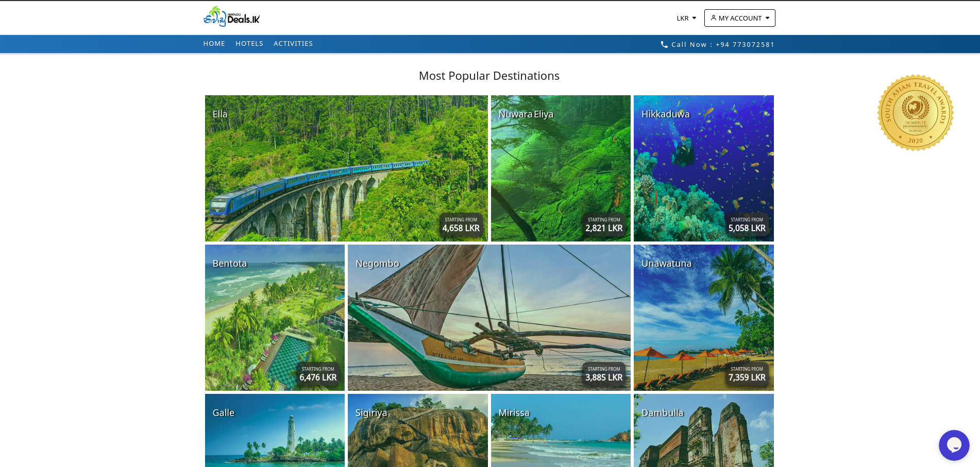This screenshot has width=980, height=467.
Task: Choose the Hikkaduwa destination tile
Action: (703, 168)
